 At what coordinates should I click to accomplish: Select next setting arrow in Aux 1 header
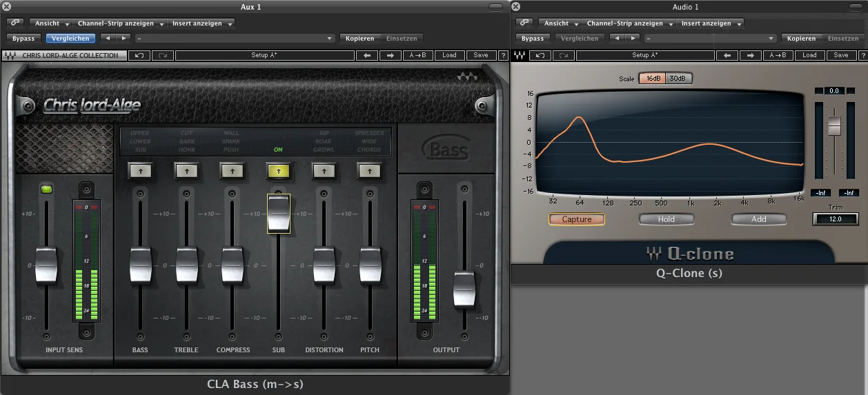[x=123, y=39]
